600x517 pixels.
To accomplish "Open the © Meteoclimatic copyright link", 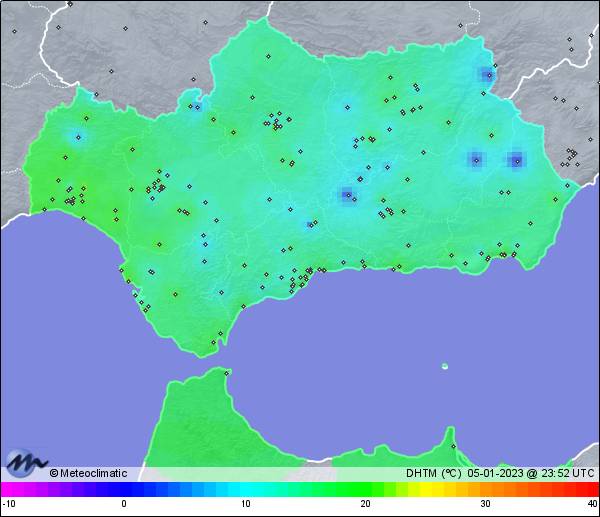I will pos(88,473).
